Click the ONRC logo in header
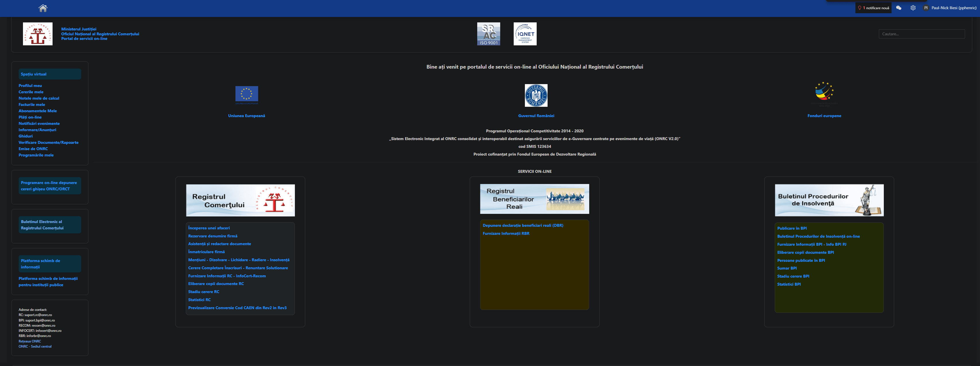Image resolution: width=980 pixels, height=366 pixels. (38, 34)
